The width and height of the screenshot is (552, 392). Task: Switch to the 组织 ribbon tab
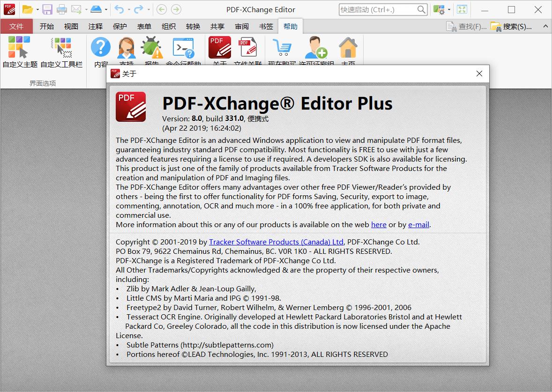click(x=169, y=26)
